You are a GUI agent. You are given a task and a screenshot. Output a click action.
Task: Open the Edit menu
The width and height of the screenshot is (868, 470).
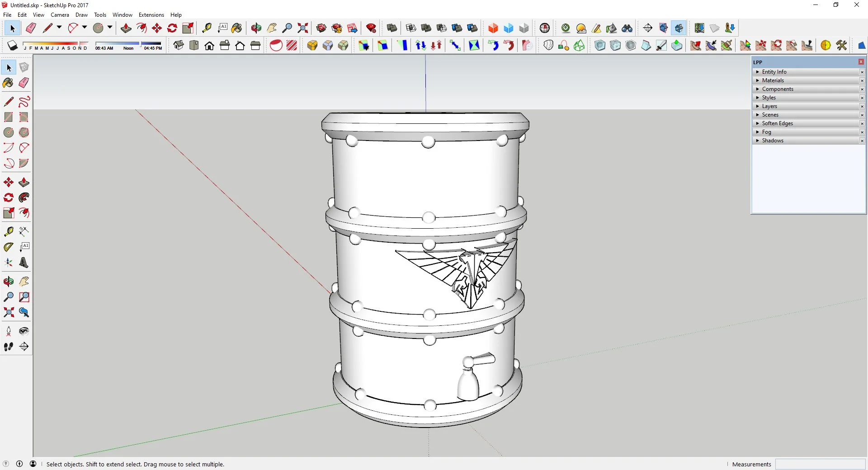[x=22, y=15]
